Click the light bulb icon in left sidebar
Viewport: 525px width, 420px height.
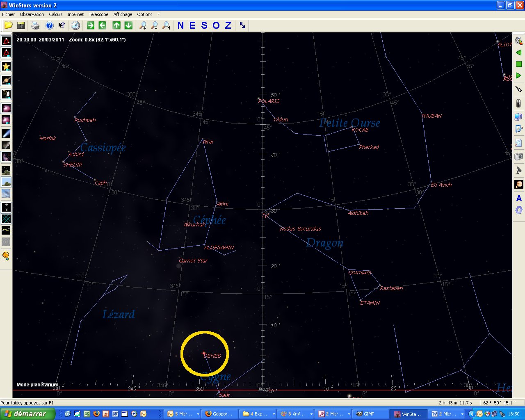click(x=6, y=256)
